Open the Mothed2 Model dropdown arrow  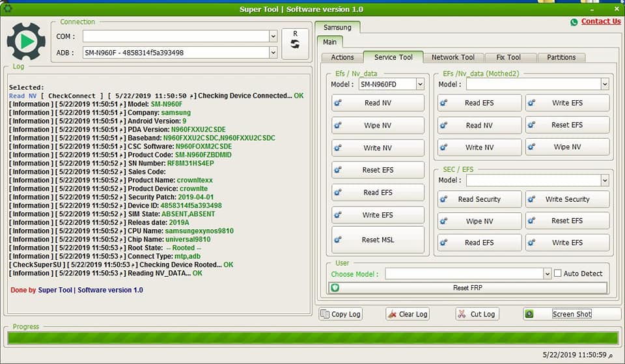(x=605, y=84)
